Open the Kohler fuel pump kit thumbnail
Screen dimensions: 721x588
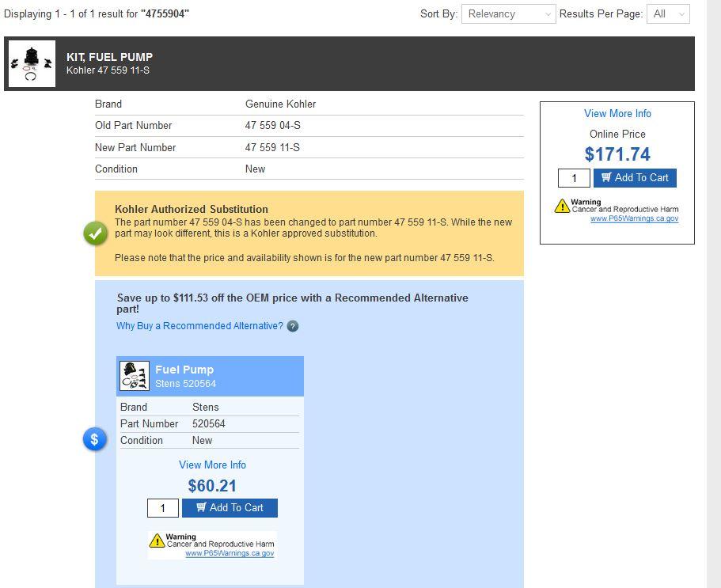click(x=32, y=63)
